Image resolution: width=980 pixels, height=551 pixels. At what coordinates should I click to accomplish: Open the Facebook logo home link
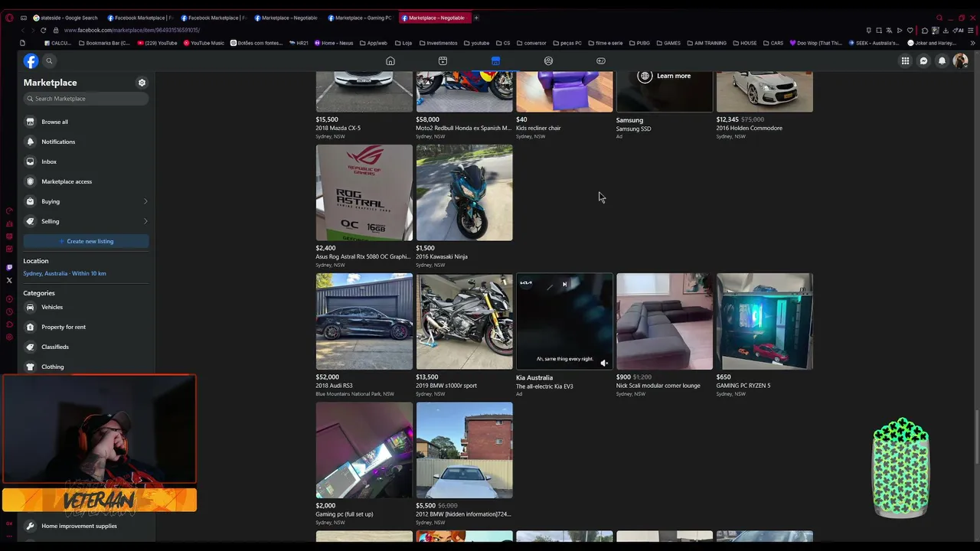(31, 61)
